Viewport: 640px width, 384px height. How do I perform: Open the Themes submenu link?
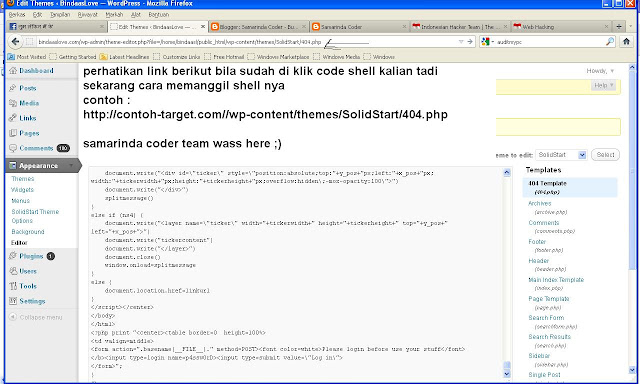pos(23,179)
